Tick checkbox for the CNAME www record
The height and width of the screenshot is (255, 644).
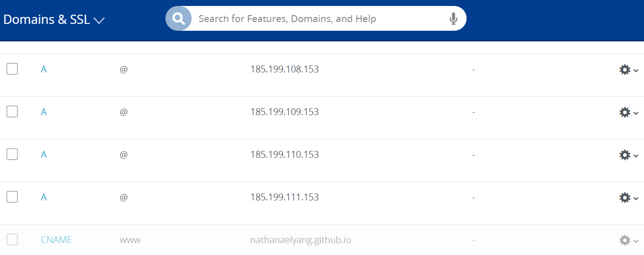coord(12,239)
